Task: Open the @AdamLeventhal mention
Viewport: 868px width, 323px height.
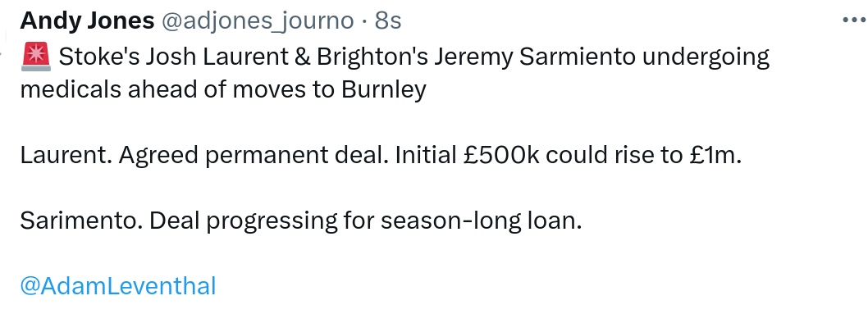Action: 118,286
